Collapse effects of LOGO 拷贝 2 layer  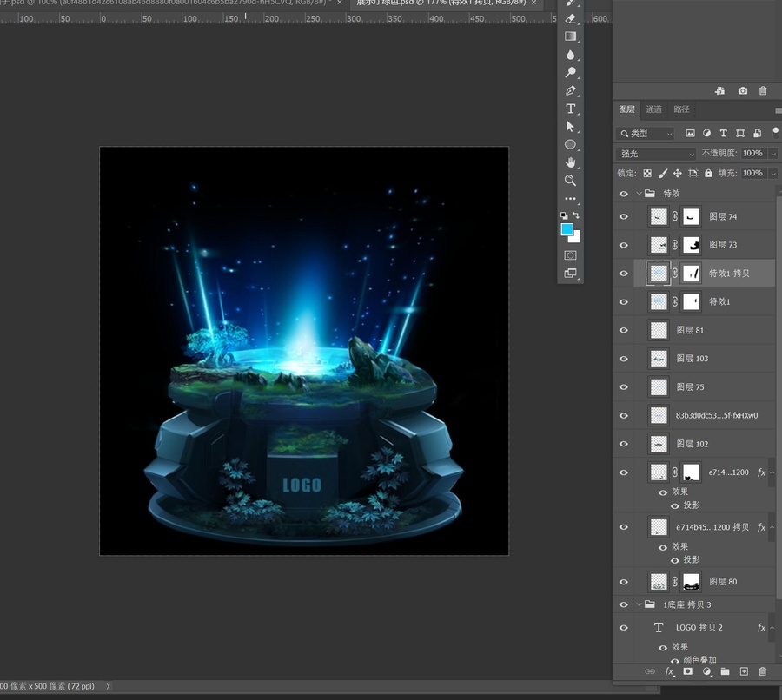[772, 628]
